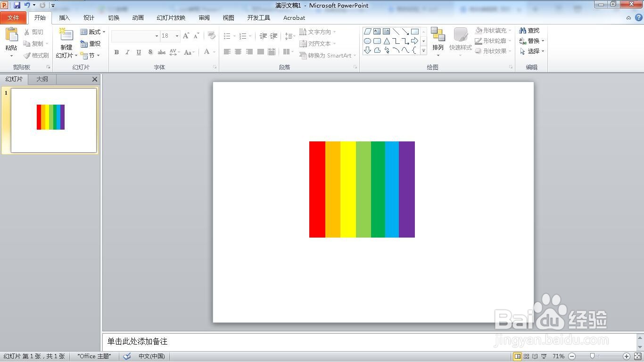Toggle Center text alignment
This screenshot has height=362, width=644.
(x=238, y=52)
